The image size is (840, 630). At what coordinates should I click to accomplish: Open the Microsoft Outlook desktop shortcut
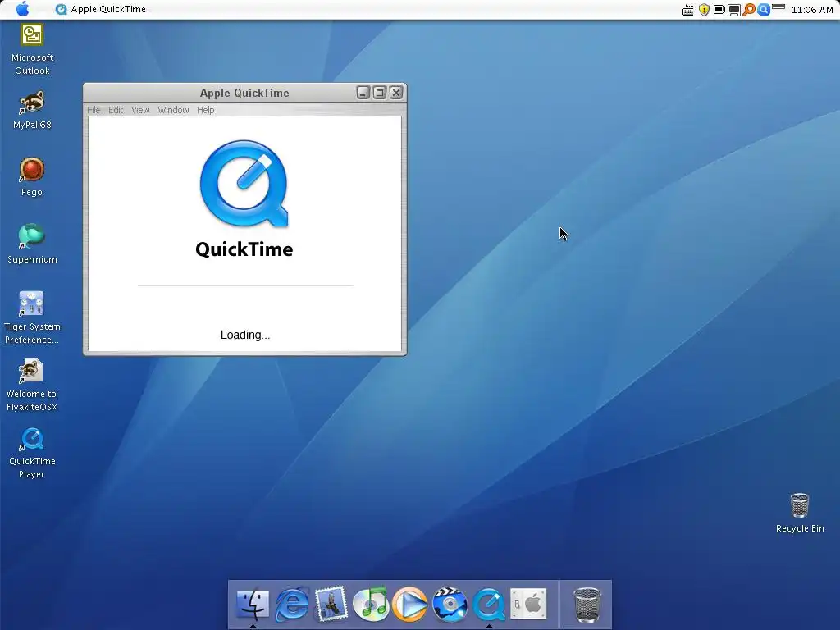[x=32, y=49]
